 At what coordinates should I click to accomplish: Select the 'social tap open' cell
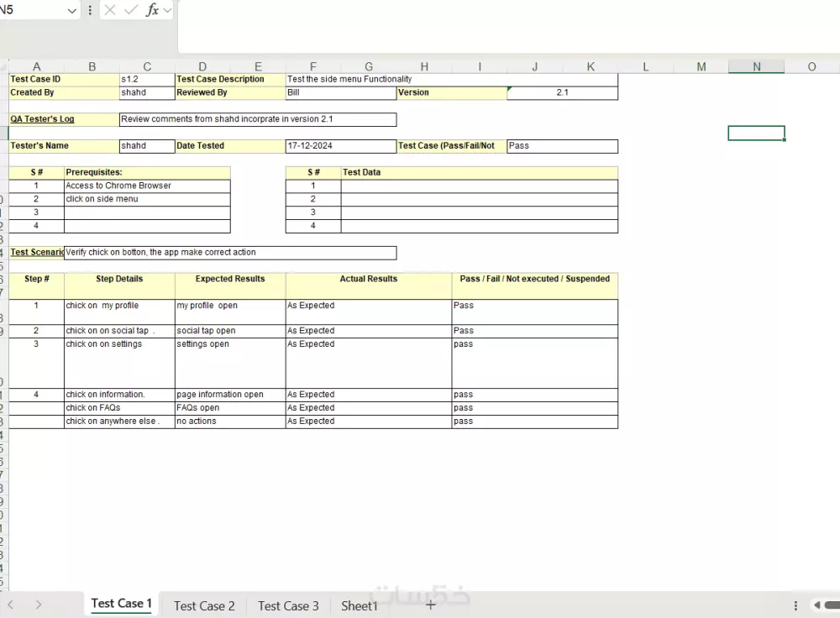click(230, 331)
